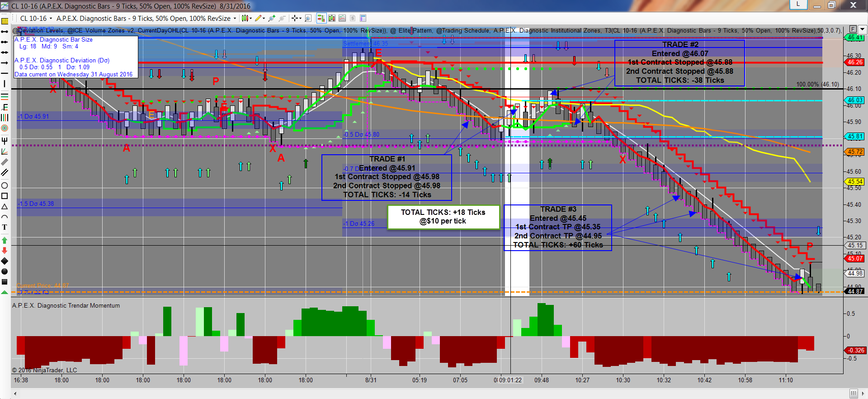Click the zoom in magnifier icon
This screenshot has width=868, height=399.
pos(272,18)
